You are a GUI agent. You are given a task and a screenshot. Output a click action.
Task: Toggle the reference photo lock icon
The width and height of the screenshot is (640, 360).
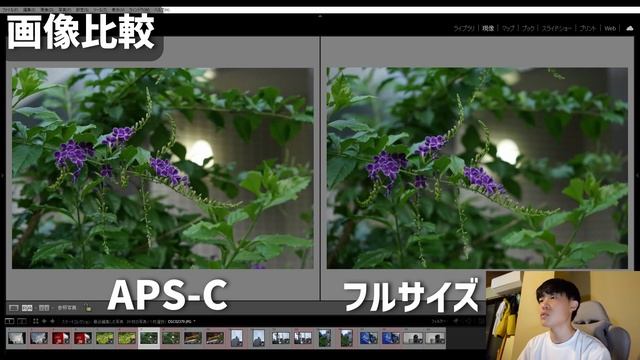pos(89,308)
